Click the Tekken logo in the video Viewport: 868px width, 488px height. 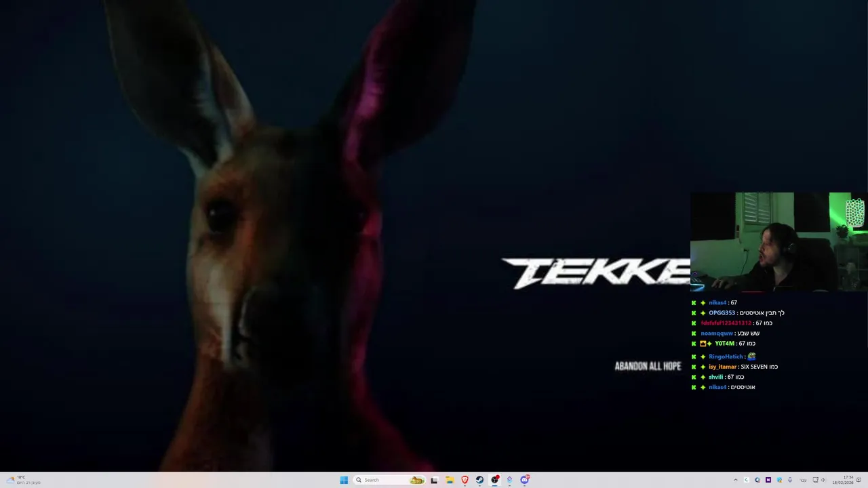(595, 272)
